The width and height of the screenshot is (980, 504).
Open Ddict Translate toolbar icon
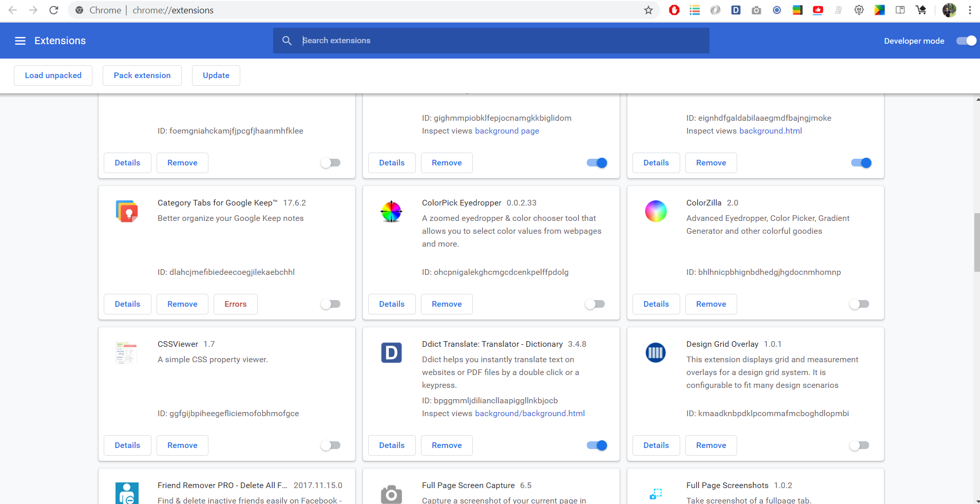736,10
